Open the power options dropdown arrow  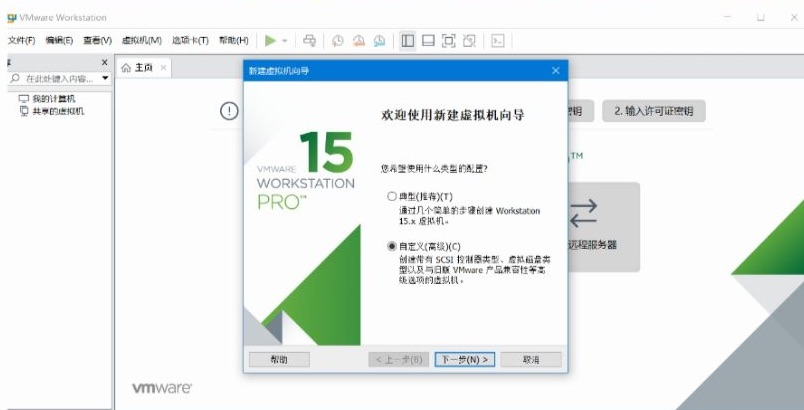click(285, 40)
